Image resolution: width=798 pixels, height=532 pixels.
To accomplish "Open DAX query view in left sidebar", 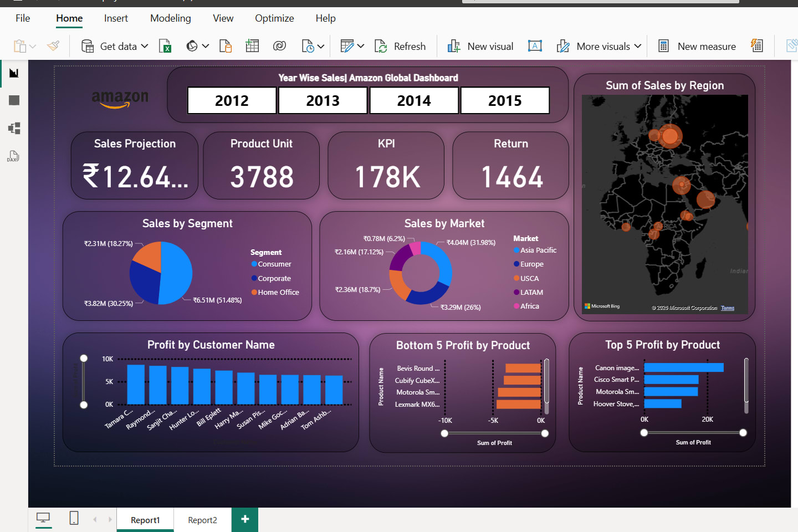I will tap(13, 156).
